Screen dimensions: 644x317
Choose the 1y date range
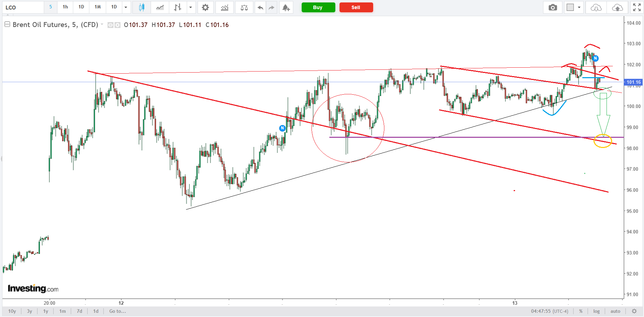(x=46, y=311)
